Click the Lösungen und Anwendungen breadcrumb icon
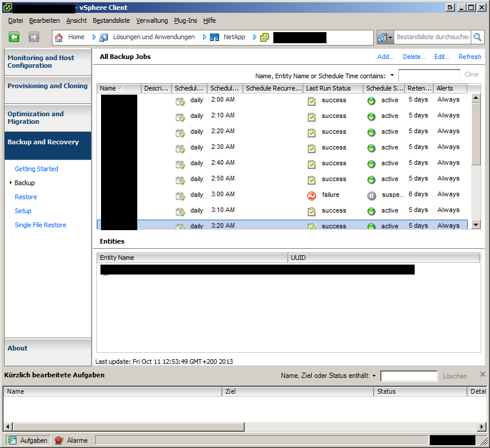Viewport: 490px width, 448px height. [x=104, y=37]
